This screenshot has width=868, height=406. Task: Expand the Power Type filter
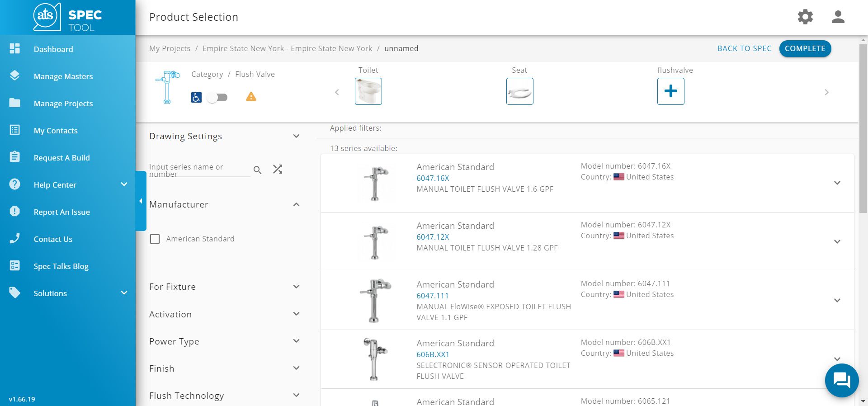pyautogui.click(x=296, y=341)
